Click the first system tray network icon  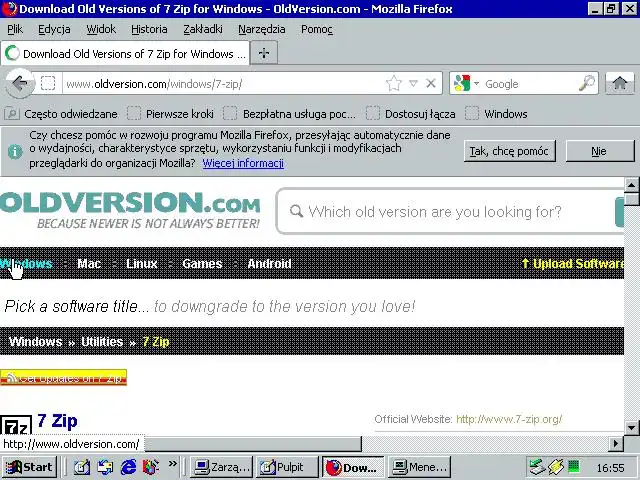click(536, 467)
